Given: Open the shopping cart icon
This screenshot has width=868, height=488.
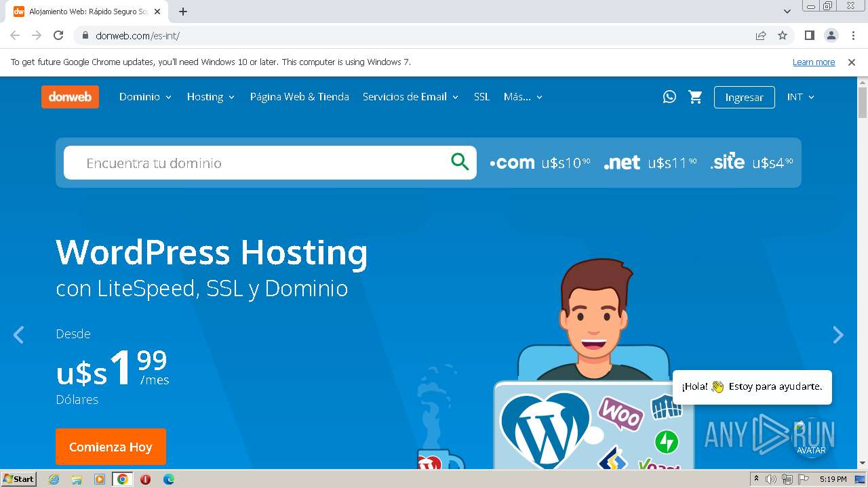Looking at the screenshot, I should [695, 97].
